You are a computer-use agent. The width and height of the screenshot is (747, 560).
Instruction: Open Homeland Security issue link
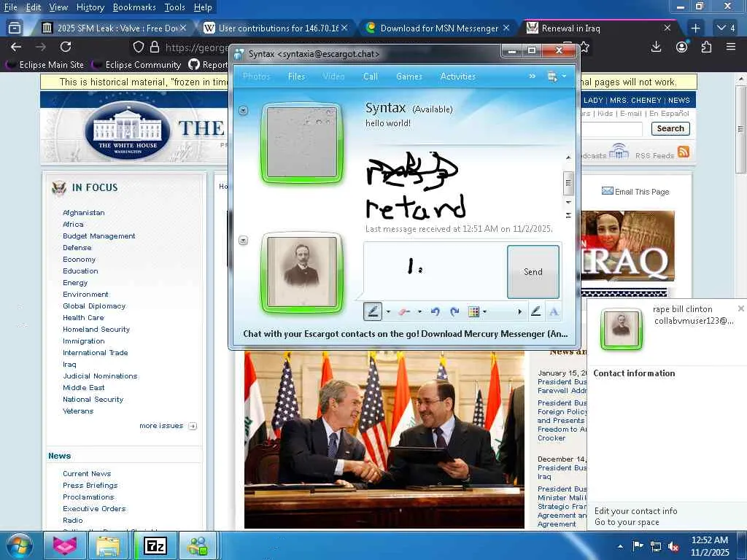tap(96, 329)
